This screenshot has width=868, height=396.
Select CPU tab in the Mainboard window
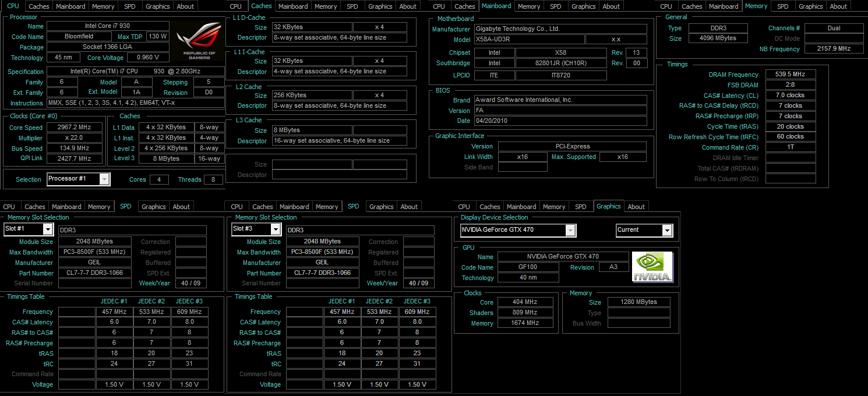[439, 6]
